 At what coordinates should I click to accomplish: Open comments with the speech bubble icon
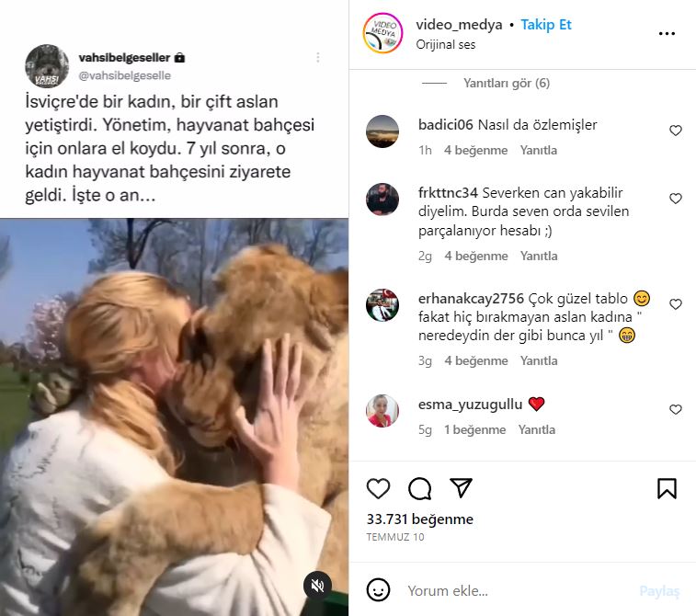pos(419,488)
